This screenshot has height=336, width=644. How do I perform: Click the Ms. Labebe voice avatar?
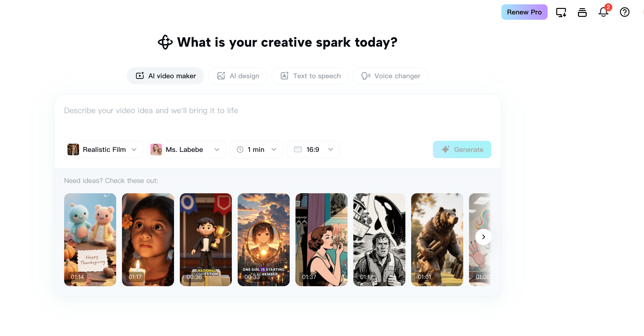(156, 149)
